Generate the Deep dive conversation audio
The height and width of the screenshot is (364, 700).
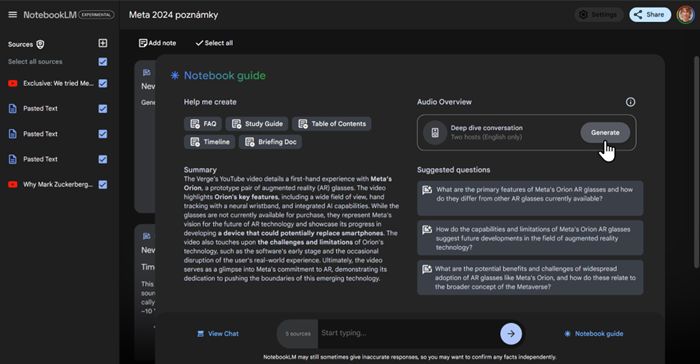605,133
